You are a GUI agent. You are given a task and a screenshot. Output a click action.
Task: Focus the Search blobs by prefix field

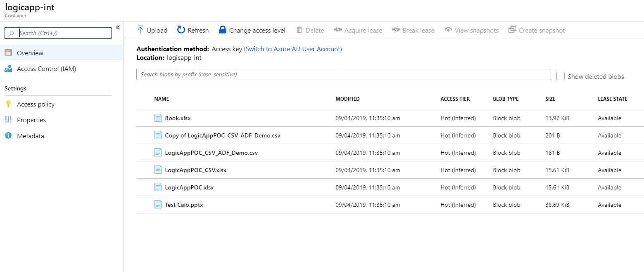click(343, 75)
